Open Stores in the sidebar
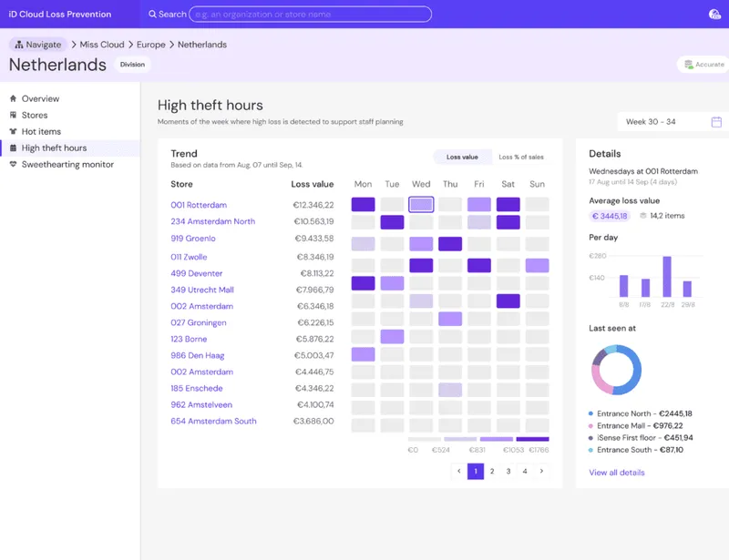729x560 pixels. (x=70, y=115)
